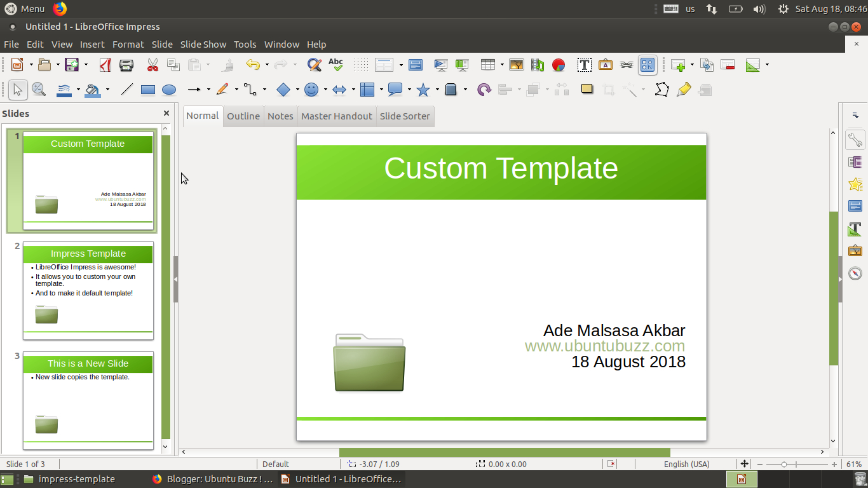Choose the Rotate tool
This screenshot has height=488, width=868.
(x=484, y=90)
